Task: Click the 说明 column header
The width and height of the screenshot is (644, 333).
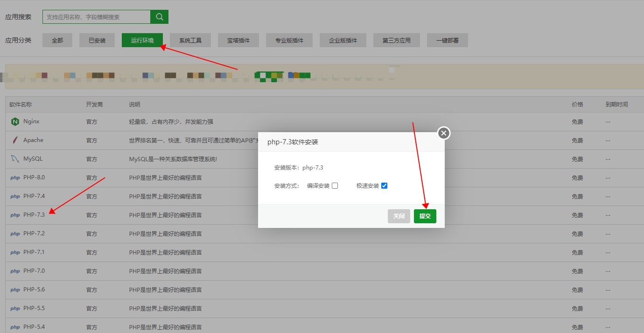Action: coord(134,105)
